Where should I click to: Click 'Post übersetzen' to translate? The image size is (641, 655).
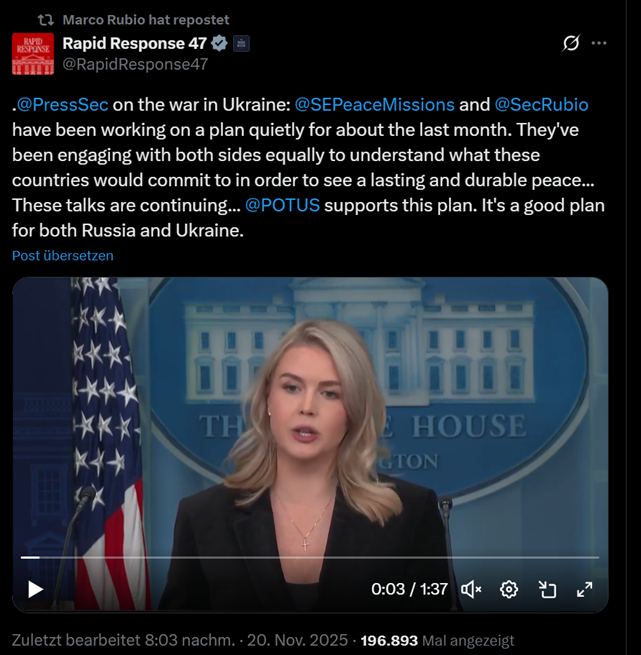63,255
